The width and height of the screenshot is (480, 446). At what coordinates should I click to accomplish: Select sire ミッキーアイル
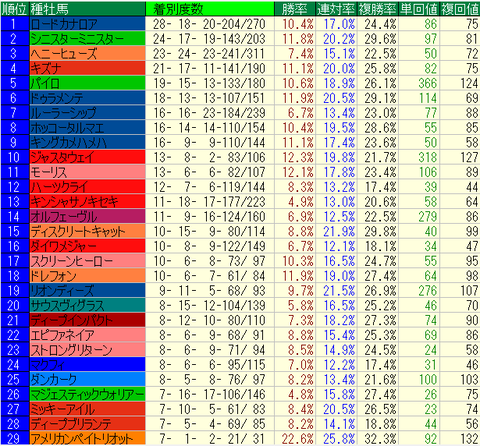pyautogui.click(x=87, y=409)
